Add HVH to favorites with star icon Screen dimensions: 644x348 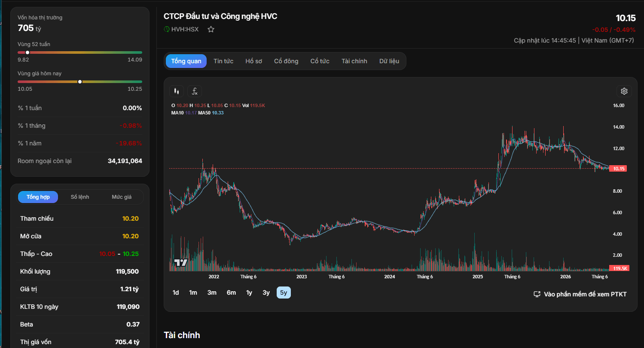(211, 29)
